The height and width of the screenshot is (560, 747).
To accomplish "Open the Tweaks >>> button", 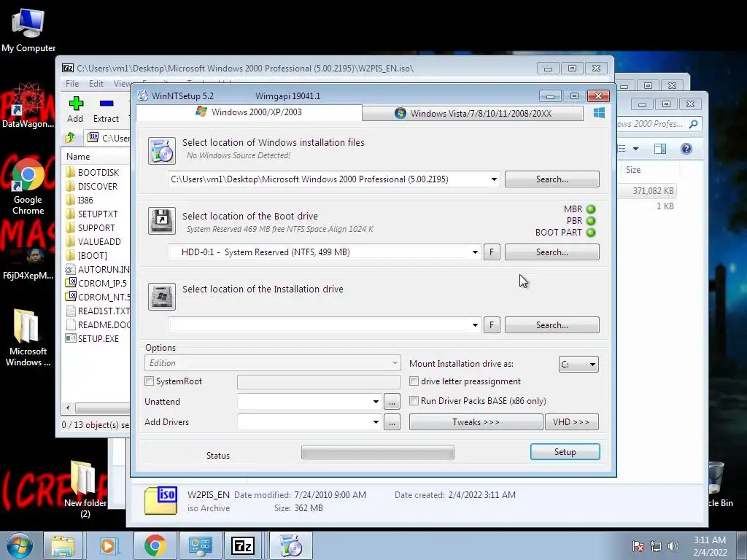I will tap(476, 422).
